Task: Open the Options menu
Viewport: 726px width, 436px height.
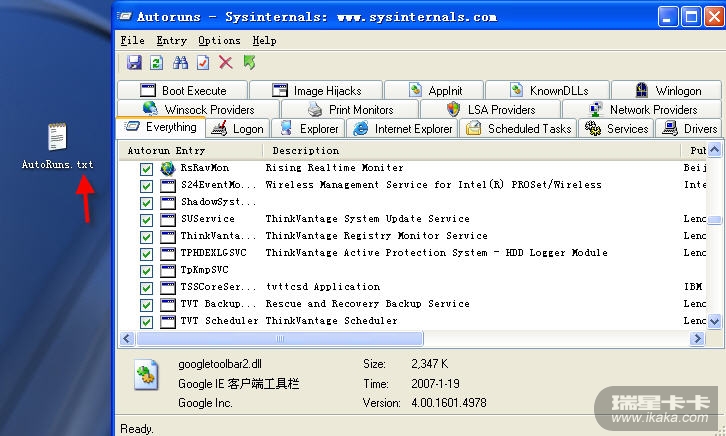Action: pos(219,41)
